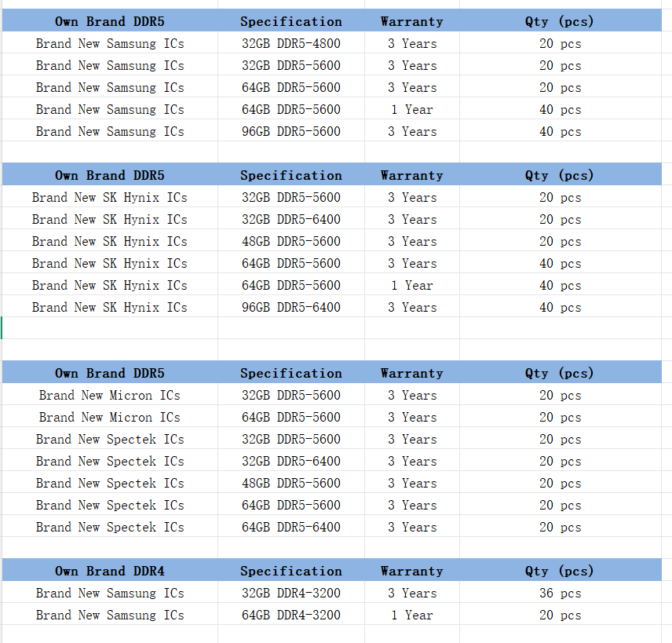
Task: Select Brand New Samsung ICs in 96GB row
Action: click(x=110, y=131)
